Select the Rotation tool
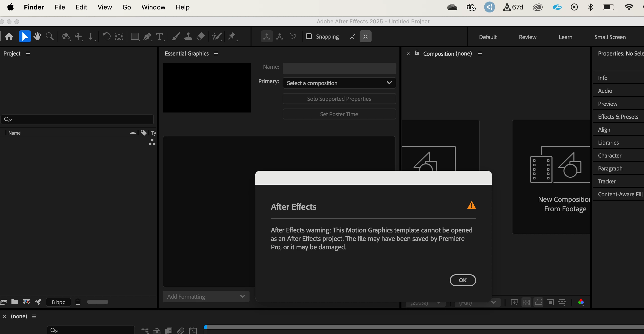This screenshot has height=334, width=644. [x=106, y=37]
